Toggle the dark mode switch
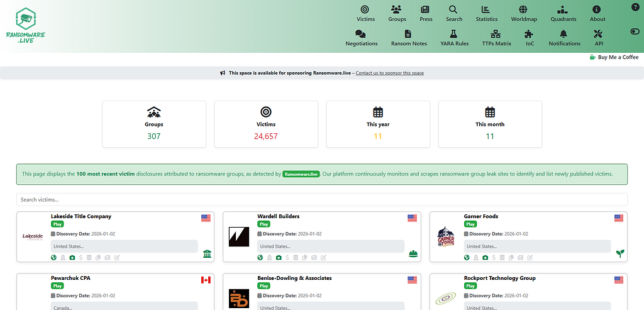644x310 pixels. click(x=635, y=31)
